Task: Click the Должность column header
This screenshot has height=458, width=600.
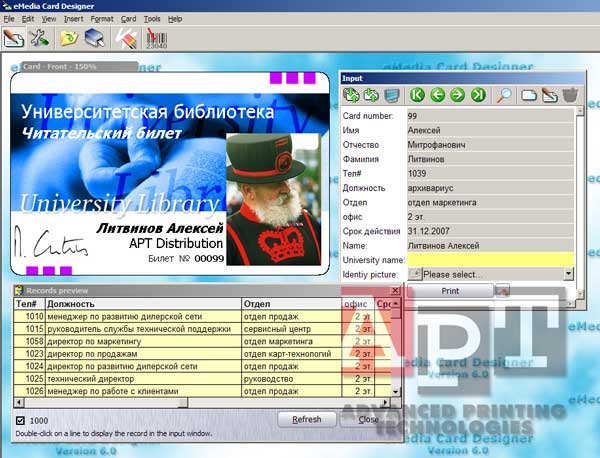Action: point(143,304)
